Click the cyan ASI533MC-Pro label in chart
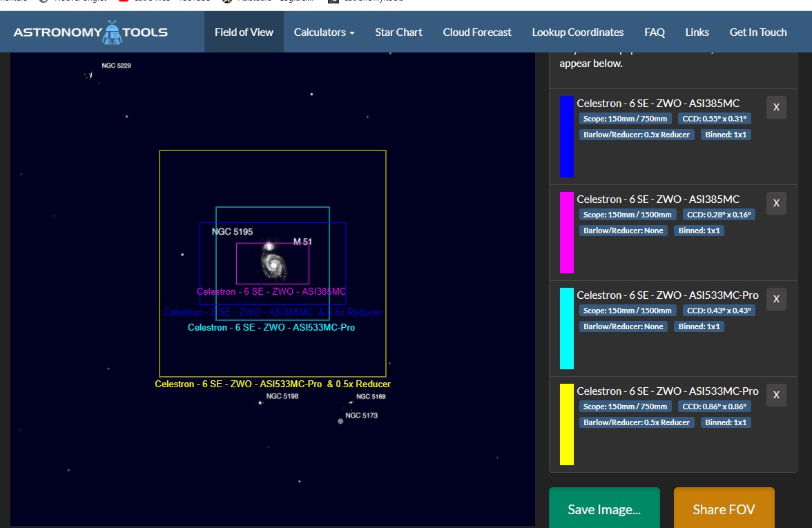 (x=271, y=327)
